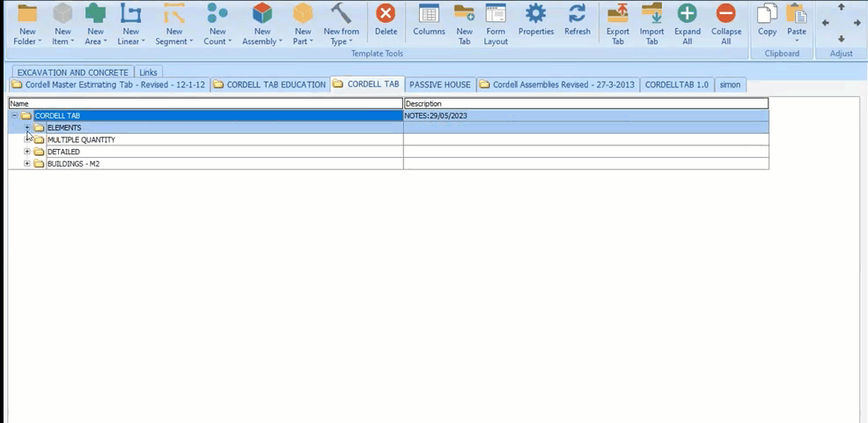Open the CORDELLTAB 1.0 tab

676,85
